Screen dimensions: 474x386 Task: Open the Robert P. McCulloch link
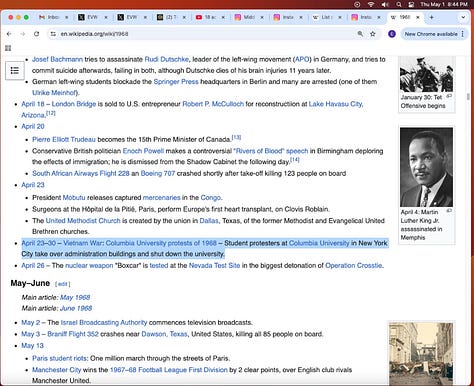[213, 104]
